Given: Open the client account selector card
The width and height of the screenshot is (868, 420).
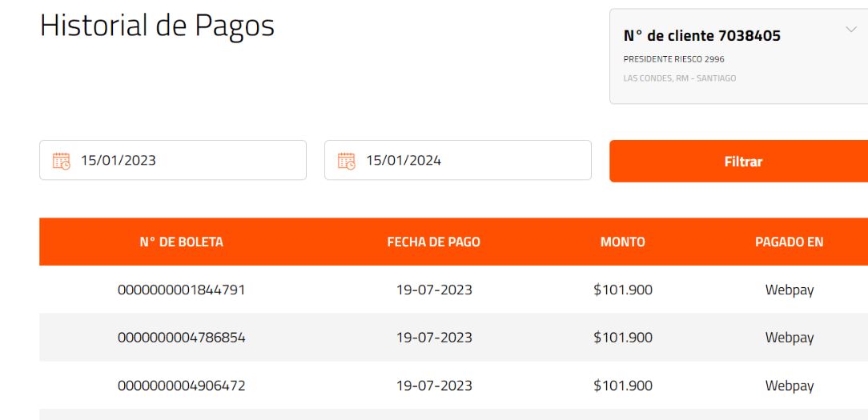Looking at the screenshot, I should [x=739, y=56].
